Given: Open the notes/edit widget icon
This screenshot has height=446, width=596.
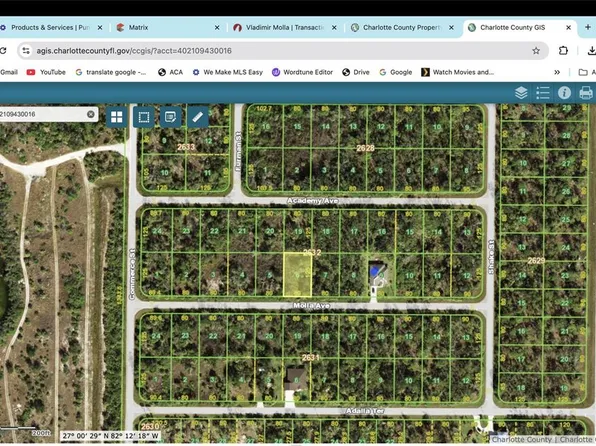Looking at the screenshot, I should 170,117.
